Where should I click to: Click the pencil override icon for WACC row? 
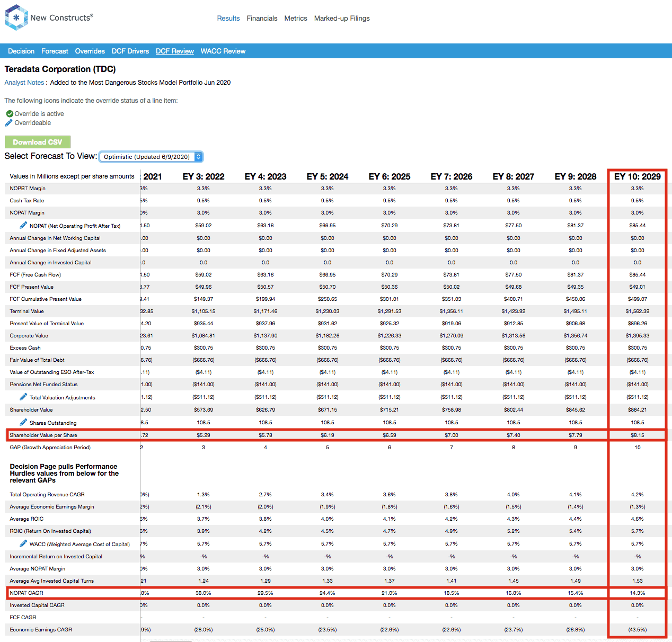point(23,543)
